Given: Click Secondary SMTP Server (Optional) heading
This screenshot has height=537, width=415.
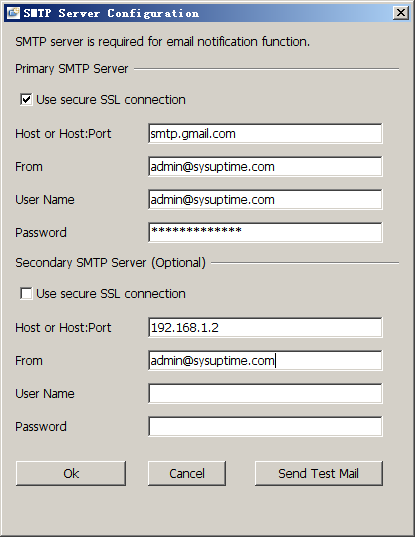Looking at the screenshot, I should (x=110, y=263).
